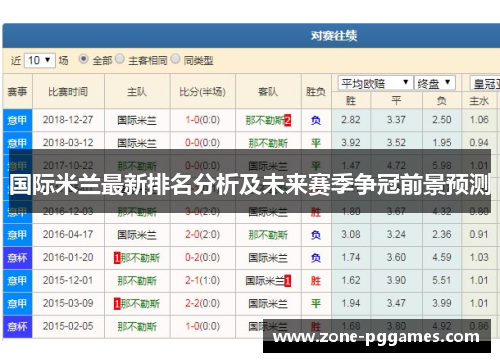Click the 主水 column header
Screen dimensions: 500x362
[x=479, y=101]
